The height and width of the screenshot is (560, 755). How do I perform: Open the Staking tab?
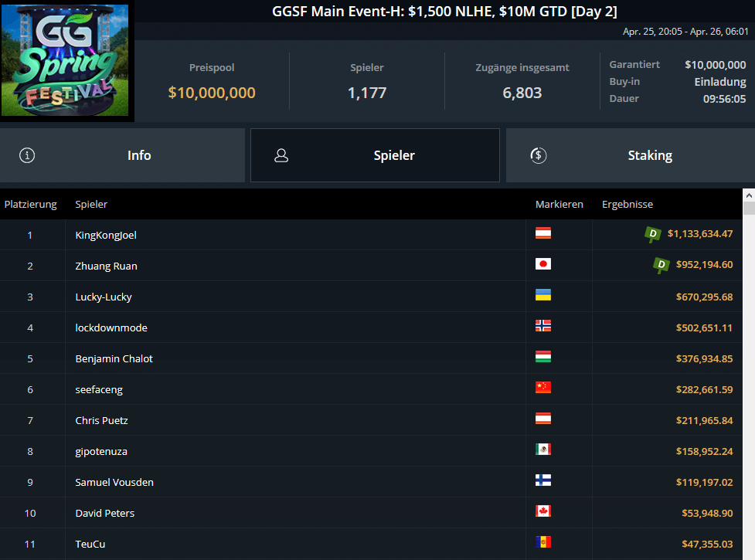[650, 155]
